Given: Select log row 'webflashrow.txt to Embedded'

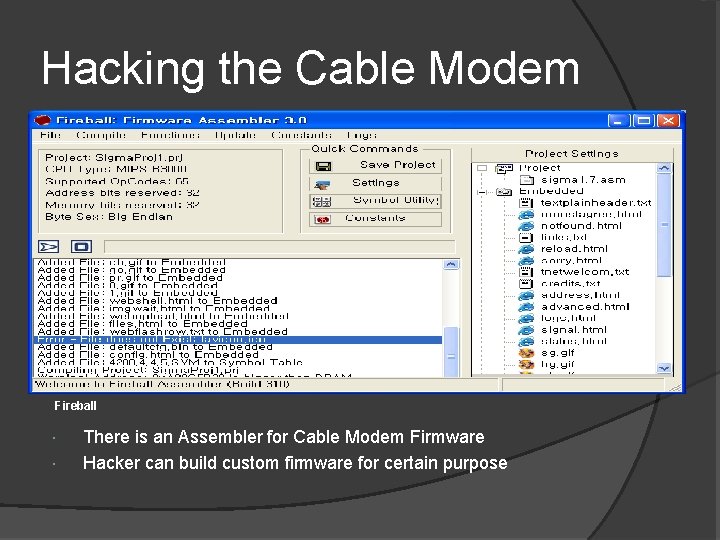Looking at the screenshot, I should tap(163, 332).
